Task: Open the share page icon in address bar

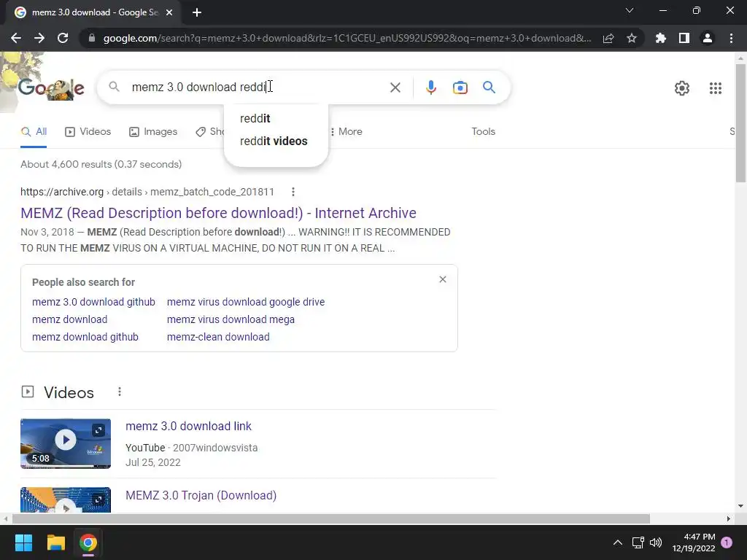Action: (608, 38)
